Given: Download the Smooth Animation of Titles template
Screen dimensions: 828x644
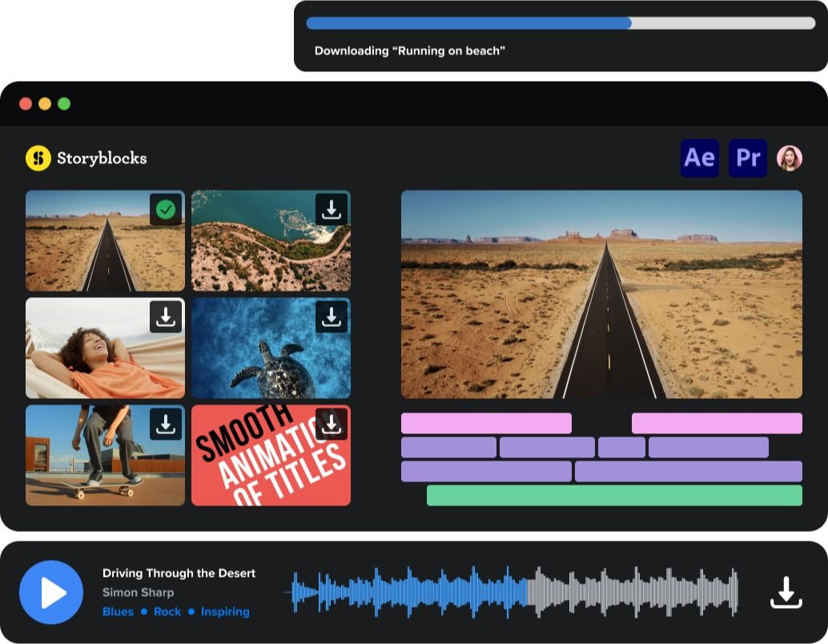Looking at the screenshot, I should click(x=331, y=425).
